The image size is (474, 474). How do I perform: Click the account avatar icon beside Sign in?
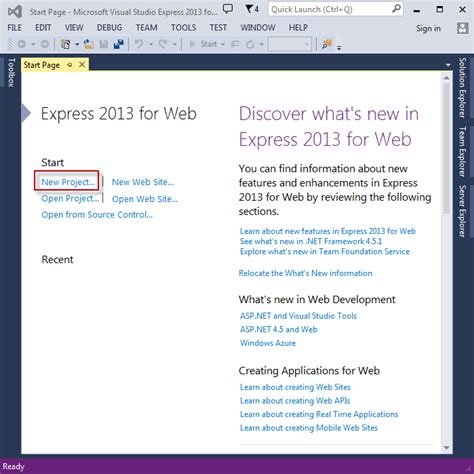pos(462,28)
